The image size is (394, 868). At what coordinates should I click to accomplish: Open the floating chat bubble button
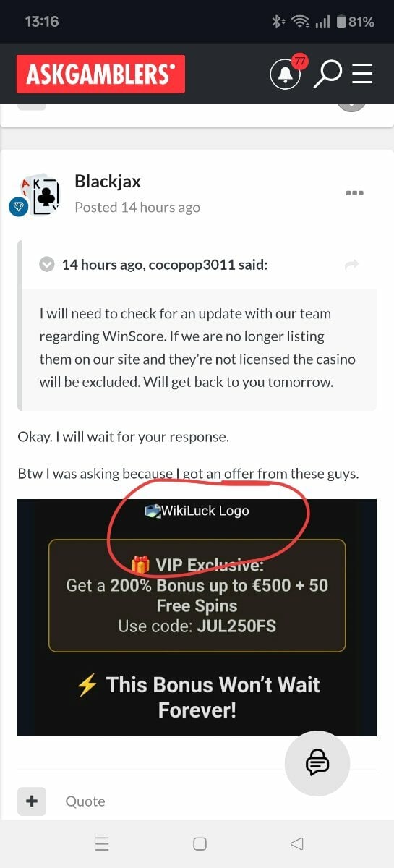pos(317,762)
